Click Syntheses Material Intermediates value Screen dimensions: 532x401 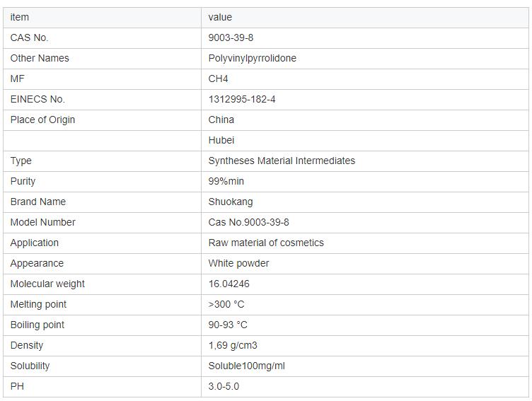point(282,161)
